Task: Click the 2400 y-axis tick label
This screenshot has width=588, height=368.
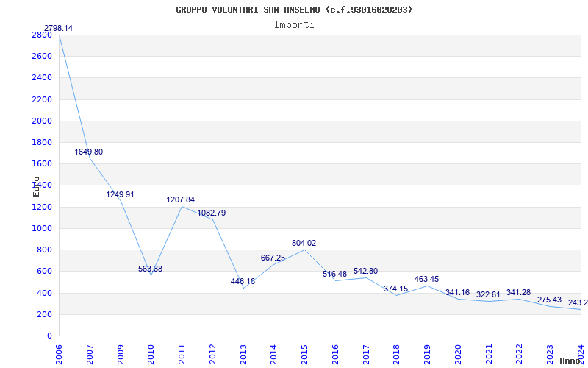Action: click(x=42, y=78)
